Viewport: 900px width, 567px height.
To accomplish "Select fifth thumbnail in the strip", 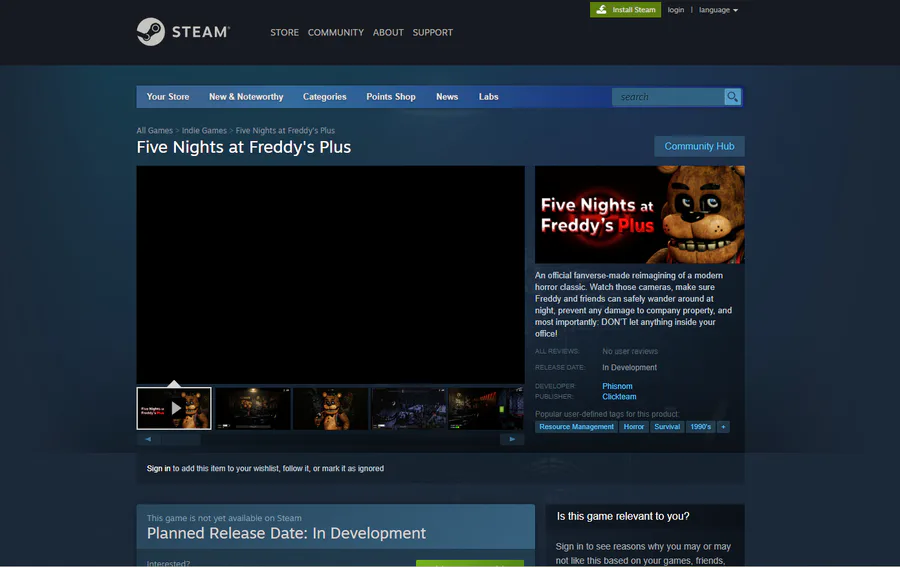I will click(486, 409).
